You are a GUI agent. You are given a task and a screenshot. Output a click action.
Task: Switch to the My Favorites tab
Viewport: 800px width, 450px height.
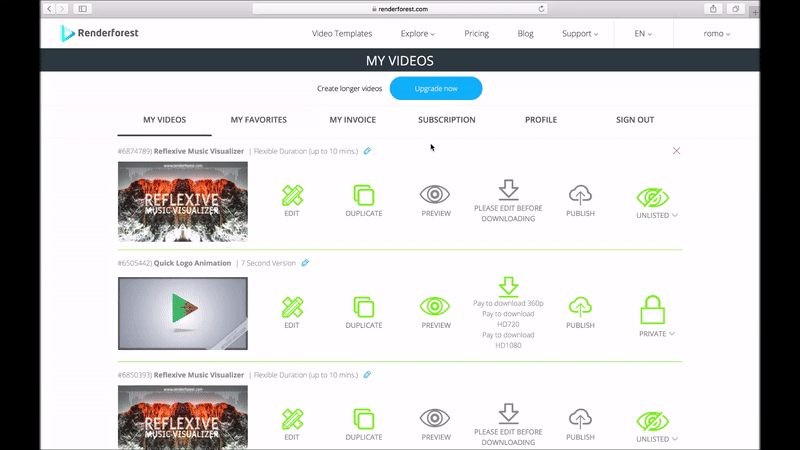coord(259,120)
